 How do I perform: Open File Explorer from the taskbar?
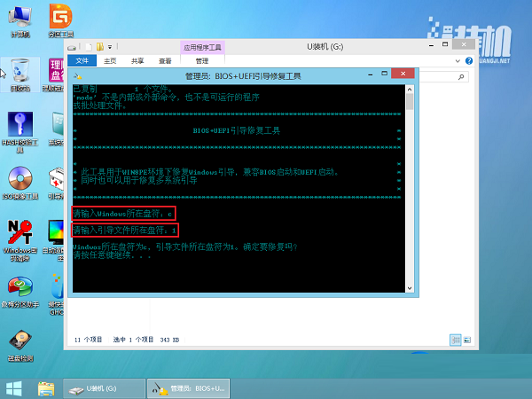[x=46, y=389]
